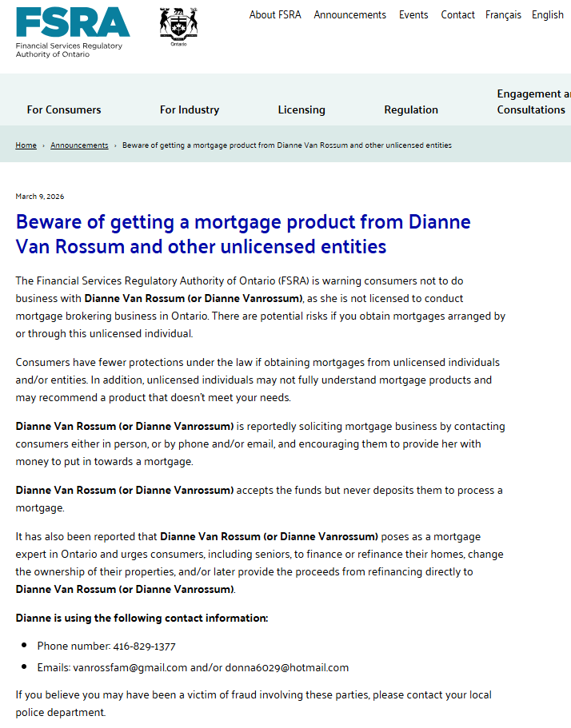
Task: Click the vanrossfam@gmail.com email address
Action: 130,667
